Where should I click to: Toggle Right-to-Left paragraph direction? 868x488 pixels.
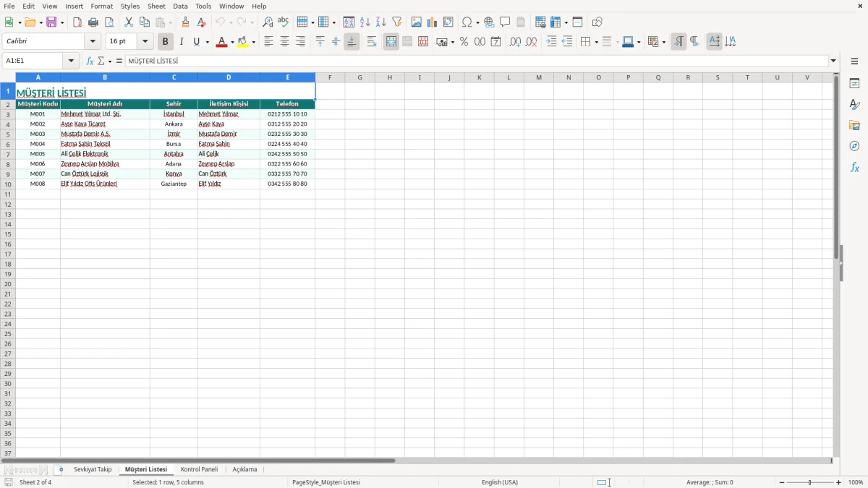click(694, 42)
